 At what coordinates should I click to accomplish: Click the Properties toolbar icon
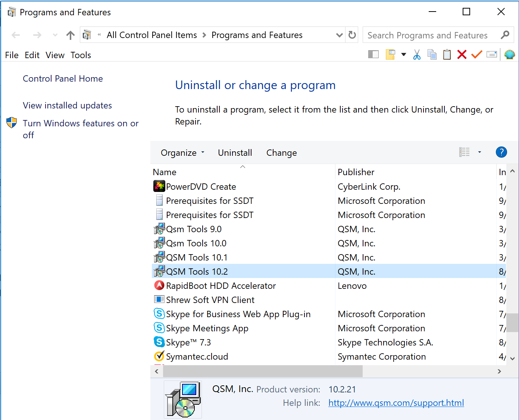tap(492, 55)
